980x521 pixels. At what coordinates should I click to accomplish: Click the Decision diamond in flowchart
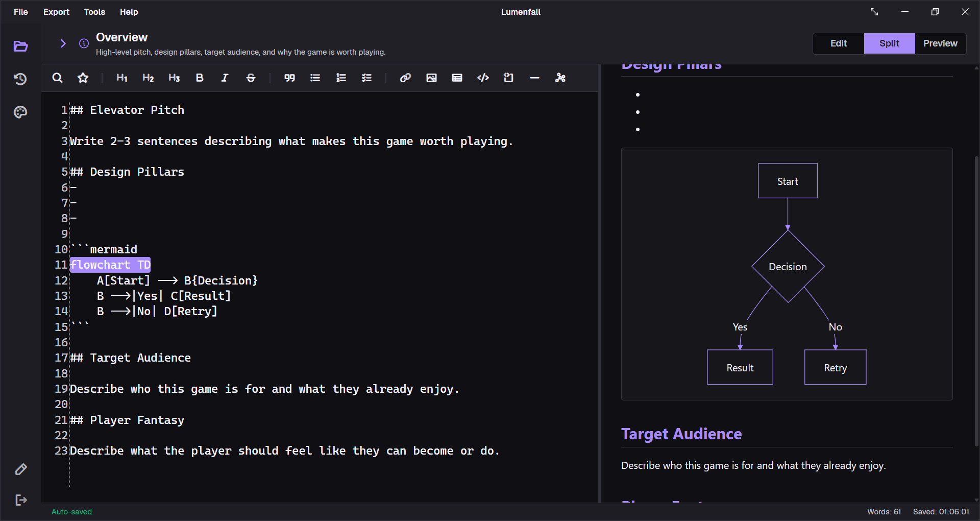[x=788, y=267]
